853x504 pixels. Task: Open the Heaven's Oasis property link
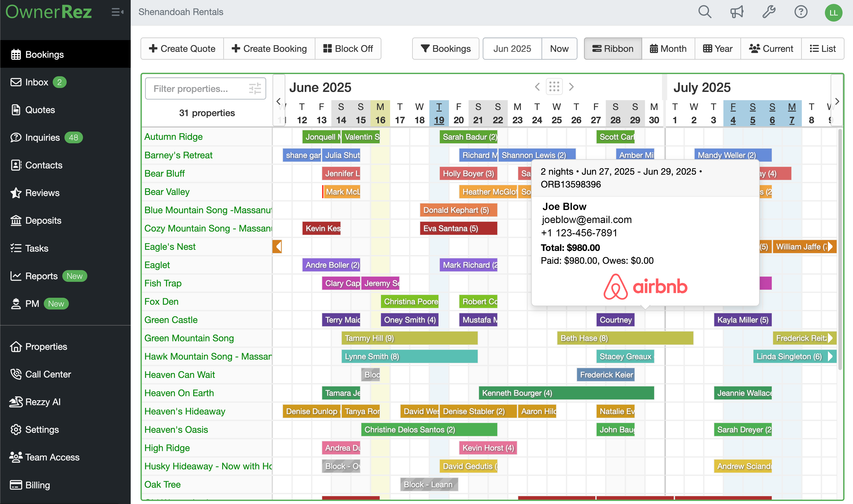176,429
